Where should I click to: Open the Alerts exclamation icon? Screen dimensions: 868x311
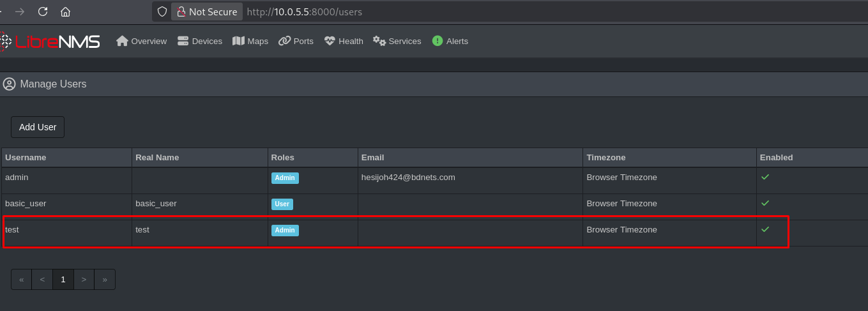click(x=438, y=41)
